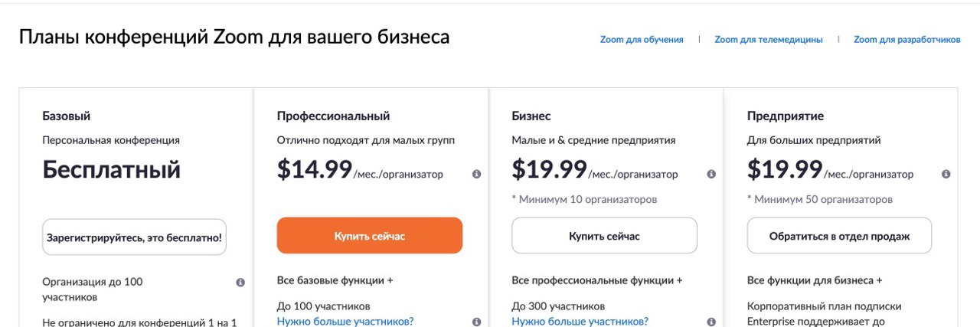Image resolution: width=980 pixels, height=327 pixels.
Task: Click the Планы конференций Zoom page heading
Action: (234, 37)
